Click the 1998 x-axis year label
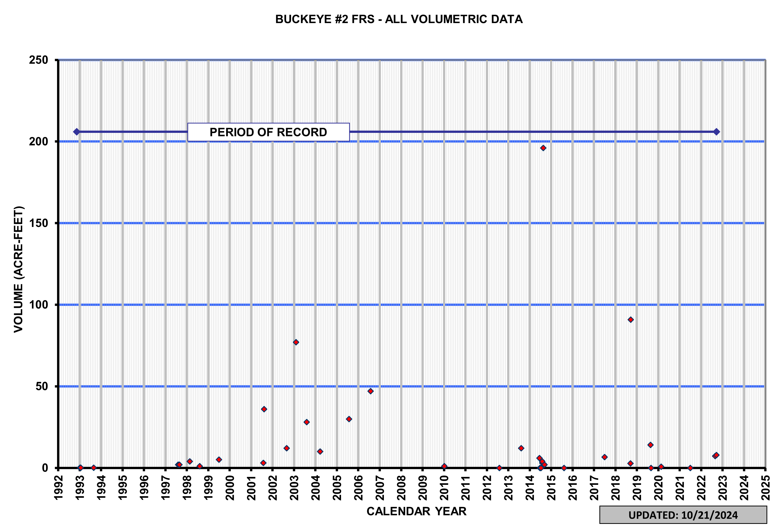This screenshot has height=532, width=784. click(187, 488)
